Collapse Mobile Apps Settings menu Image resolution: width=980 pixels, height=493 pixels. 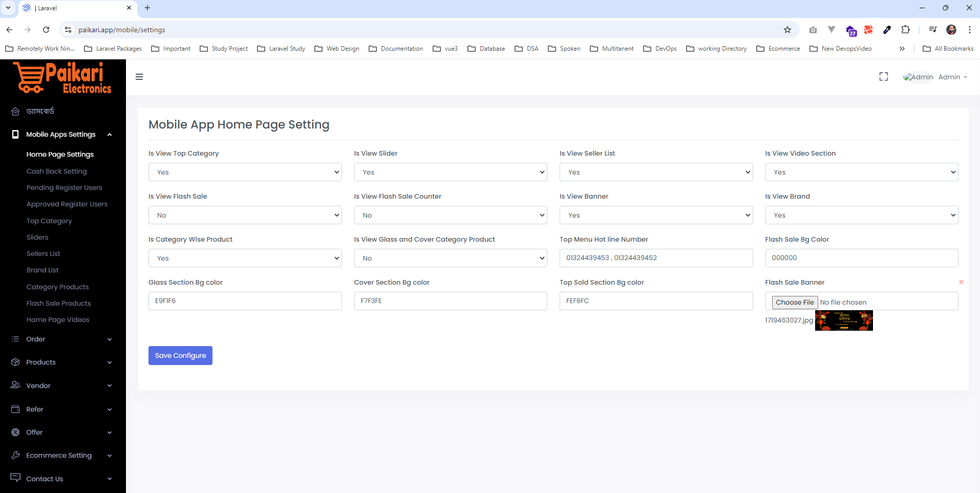tap(110, 134)
